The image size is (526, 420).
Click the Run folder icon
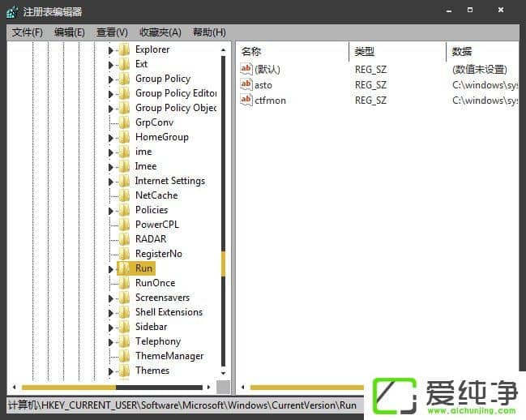(x=124, y=268)
